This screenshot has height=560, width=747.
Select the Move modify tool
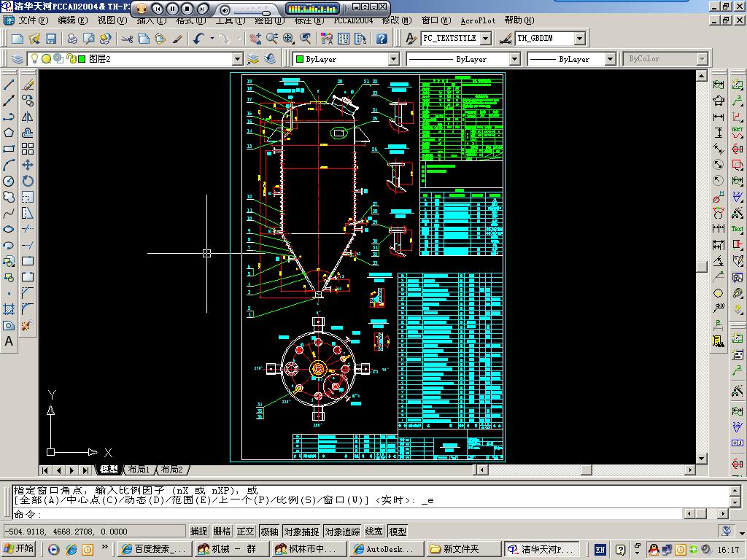(28, 166)
